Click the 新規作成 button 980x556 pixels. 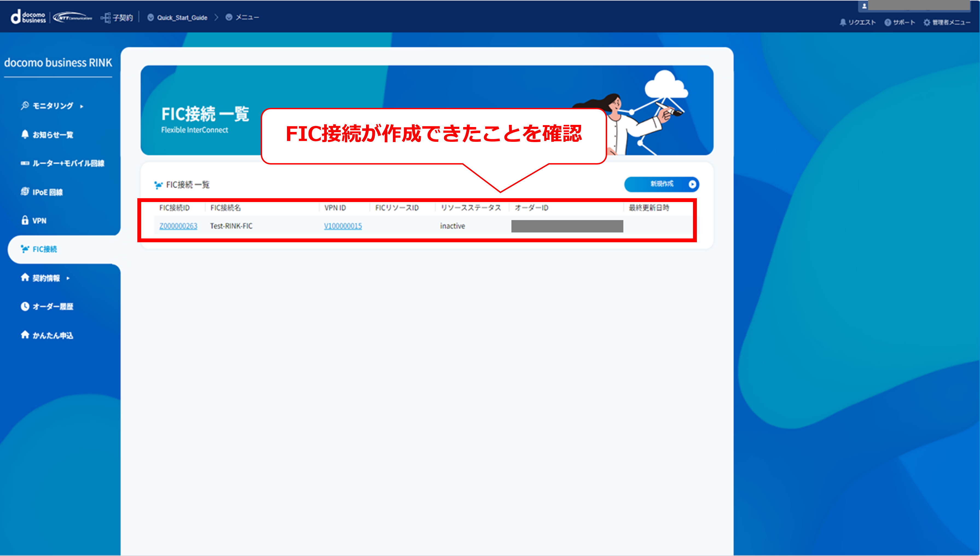point(661,184)
